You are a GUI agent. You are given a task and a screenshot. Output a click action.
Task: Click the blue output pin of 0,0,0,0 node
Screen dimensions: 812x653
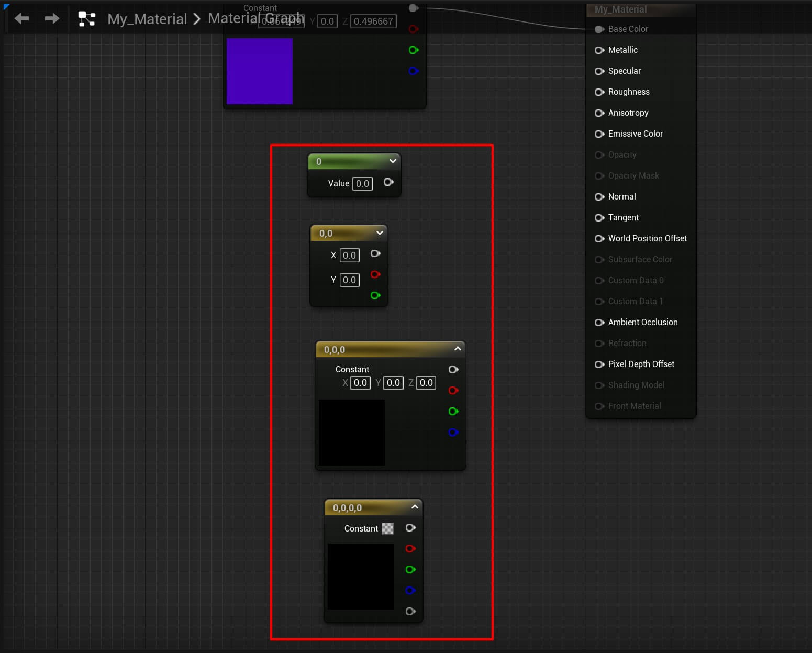coord(410,591)
